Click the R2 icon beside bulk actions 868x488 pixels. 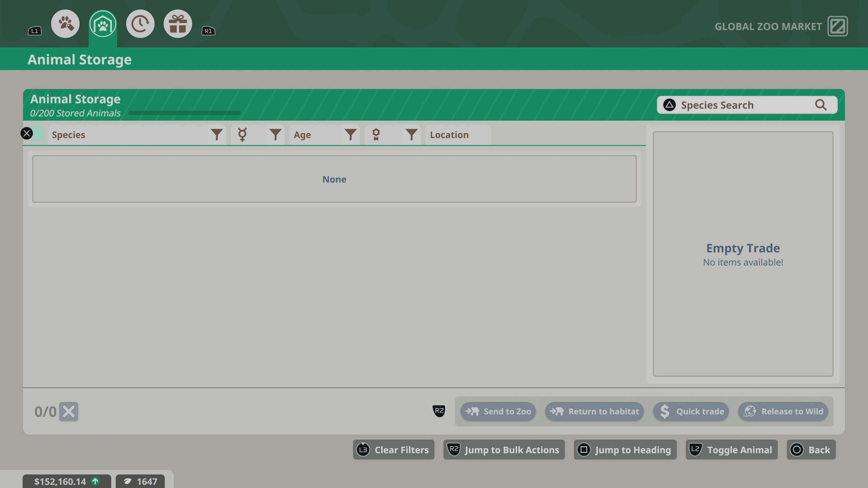click(439, 411)
